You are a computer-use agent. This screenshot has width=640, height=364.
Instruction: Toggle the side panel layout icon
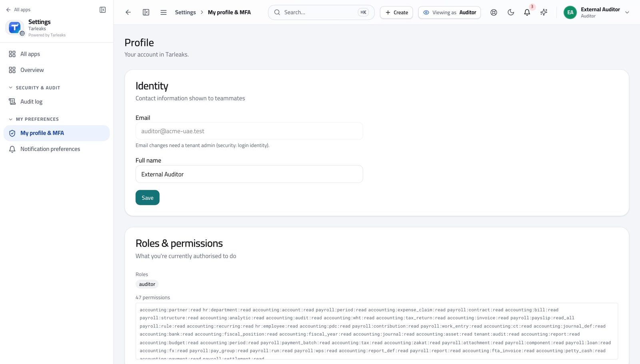[146, 12]
